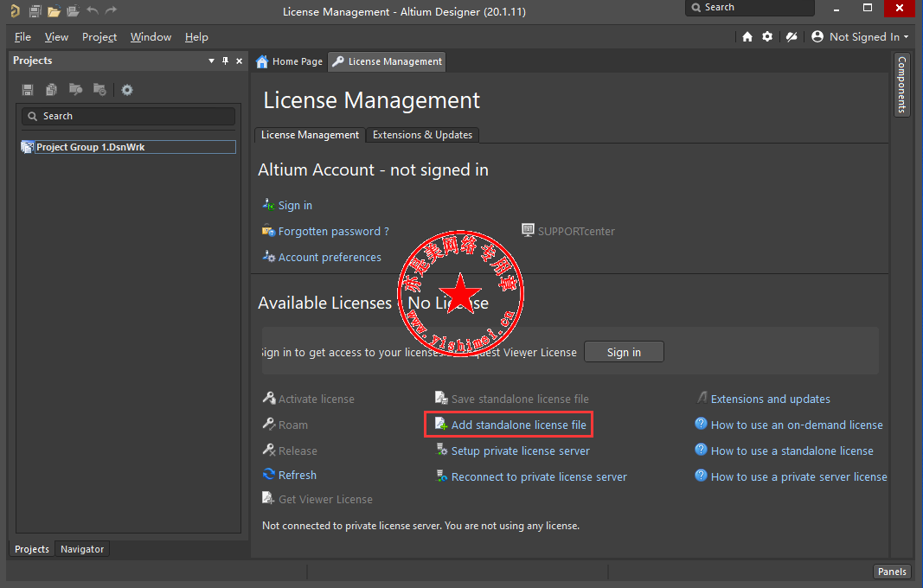
Task: Open the Help menu
Action: (196, 37)
